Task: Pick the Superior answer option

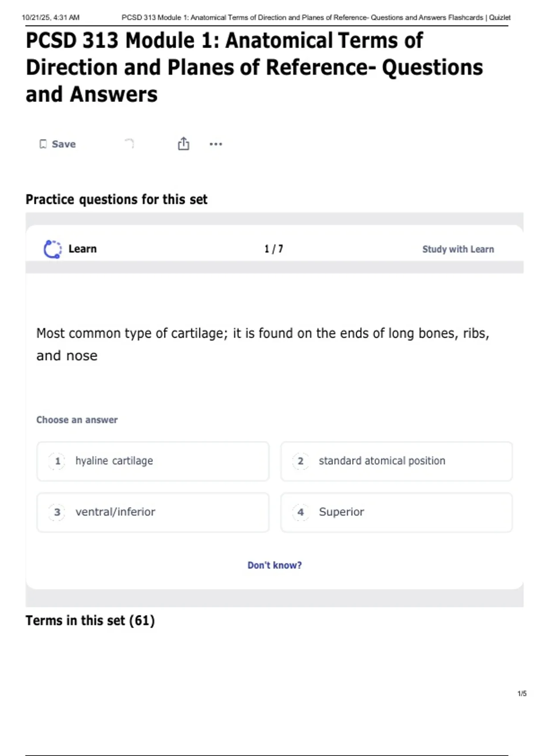Action: 396,512
